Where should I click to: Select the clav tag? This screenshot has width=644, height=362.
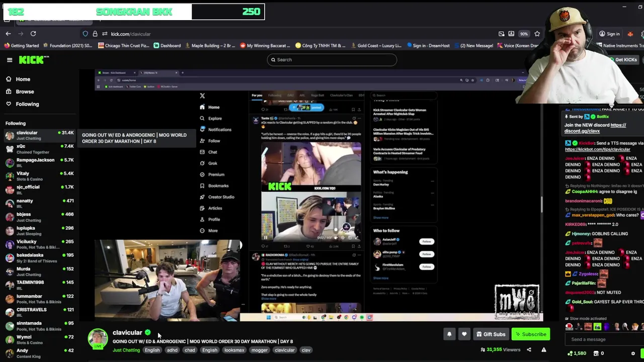tap(306, 350)
